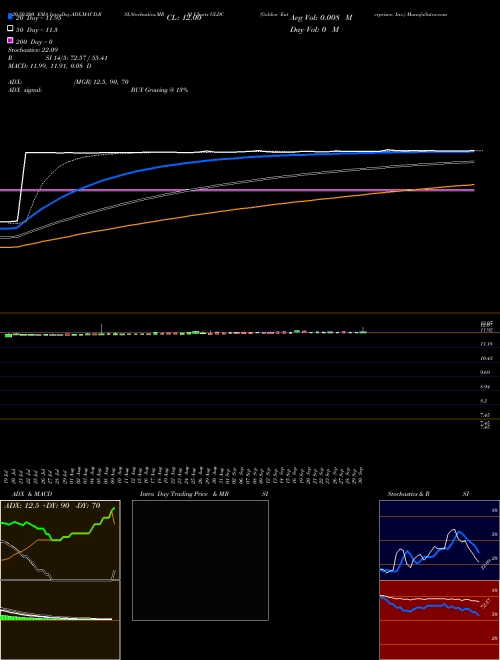500x660 pixels.
Task: Open the red RSI chart panel
Action: point(439,620)
